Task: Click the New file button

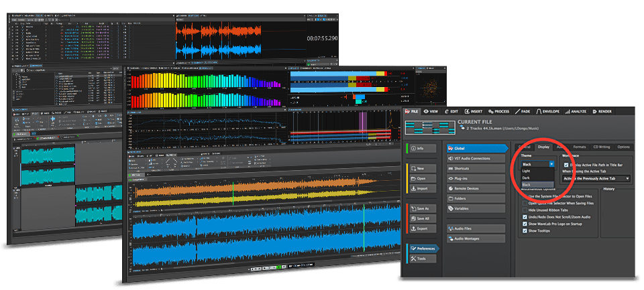Action: coord(423,169)
